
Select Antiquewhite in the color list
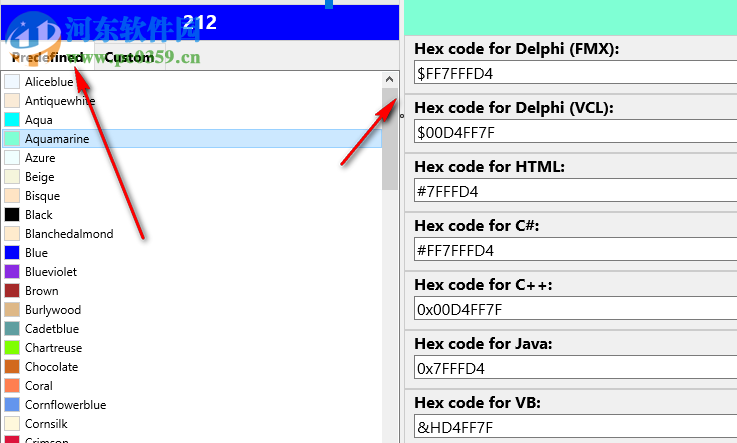(192, 101)
